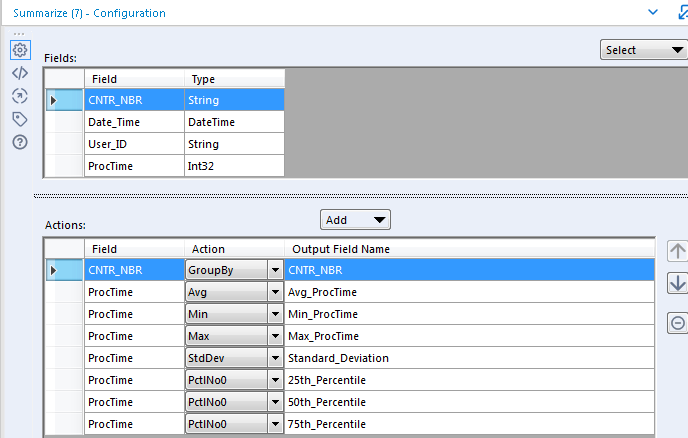Click the three dots grip above sidebar
Screen dimensions: 688x438
pos(19,34)
